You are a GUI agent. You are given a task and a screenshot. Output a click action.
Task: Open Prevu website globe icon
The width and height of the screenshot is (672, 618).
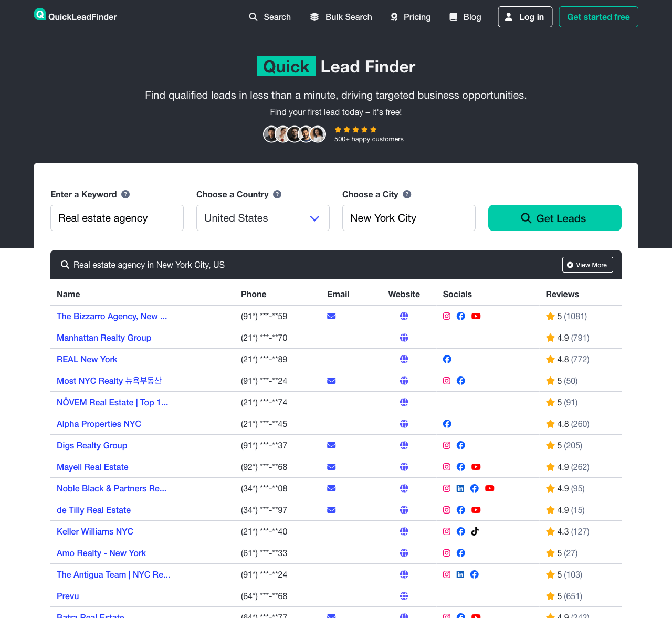point(404,596)
